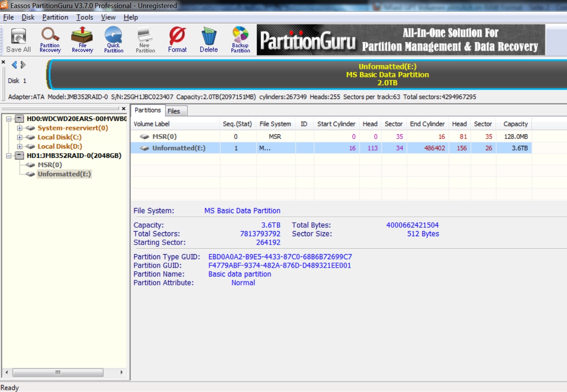567x392 pixels.
Task: Click PartitionGuru application title icon
Action: [4, 5]
